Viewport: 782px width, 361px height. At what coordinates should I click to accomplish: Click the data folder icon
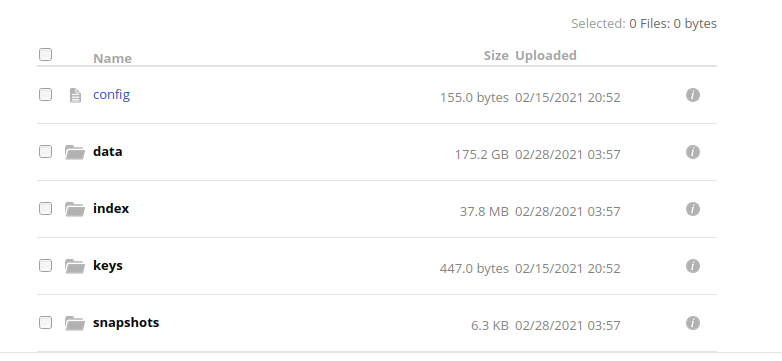[x=75, y=152]
